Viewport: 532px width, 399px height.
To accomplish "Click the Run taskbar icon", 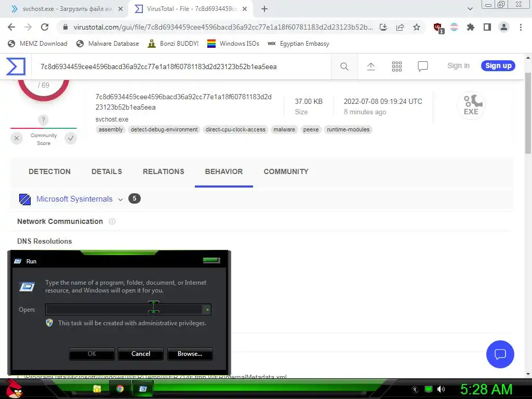I will (143, 389).
